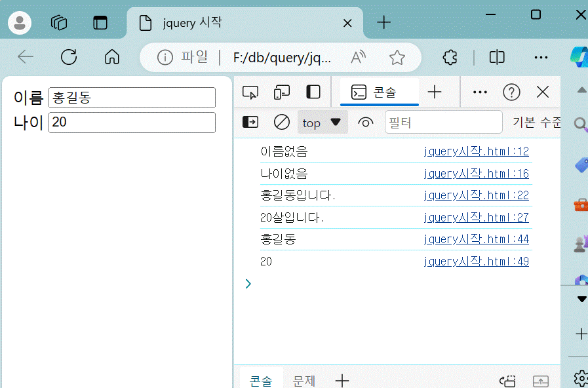The image size is (588, 388).
Task: Open the jquery시작.html:27 source link
Action: (477, 217)
